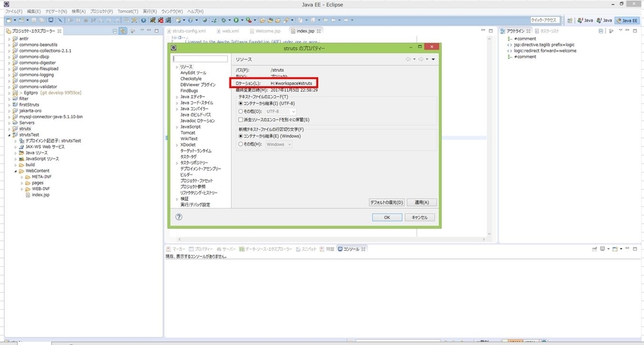Click the Debug bug toolbar icon

(224, 20)
